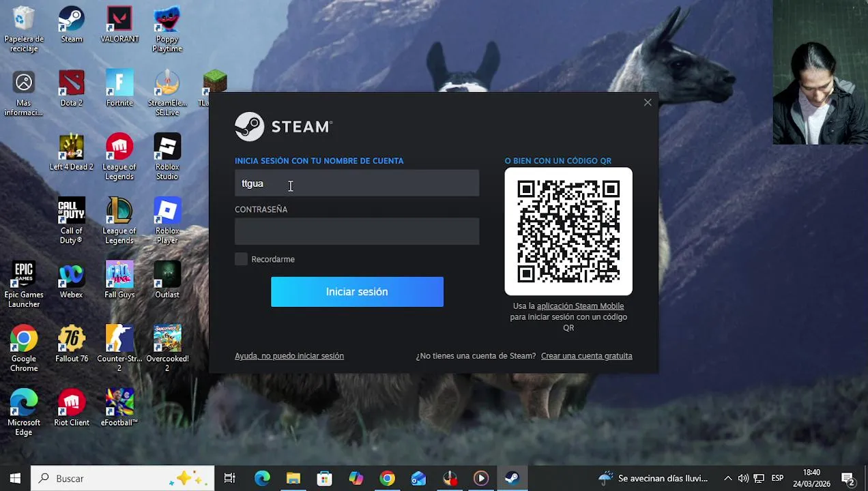The width and height of the screenshot is (868, 491).
Task: Open the 'Crear una cuenta gratuita' link
Action: 587,356
